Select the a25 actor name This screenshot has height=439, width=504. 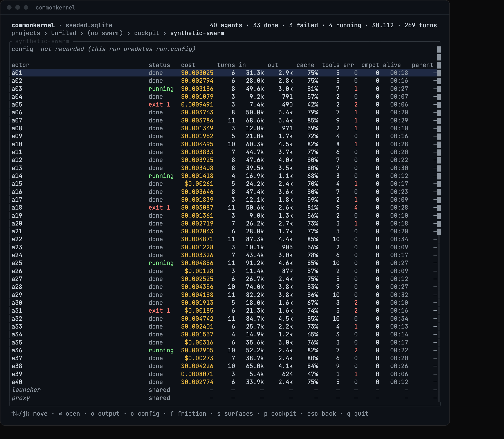pos(17,263)
